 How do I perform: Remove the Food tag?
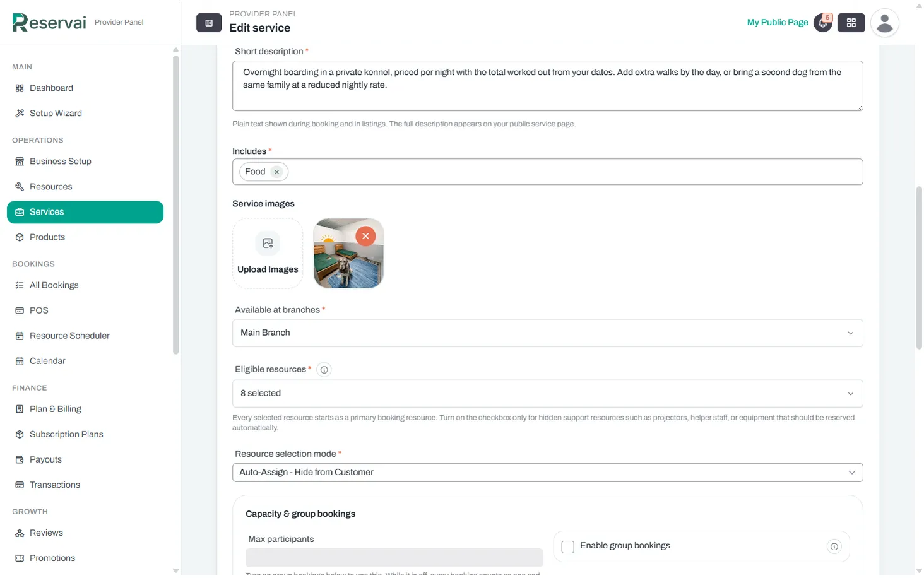[276, 172]
